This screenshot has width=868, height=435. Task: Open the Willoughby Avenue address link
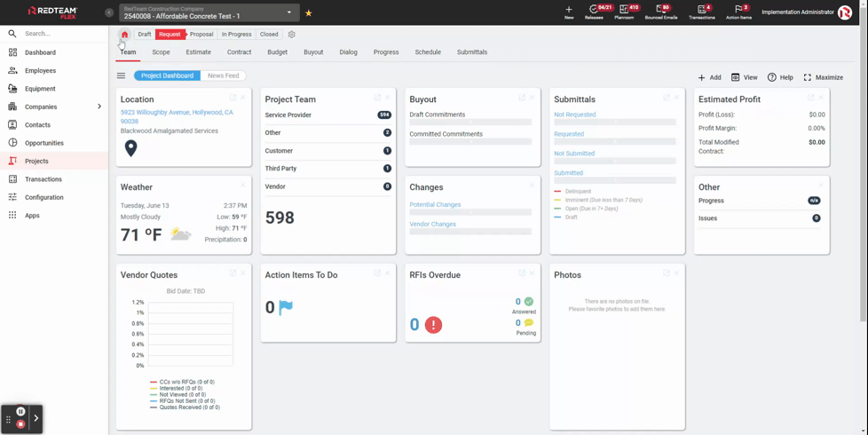click(177, 117)
